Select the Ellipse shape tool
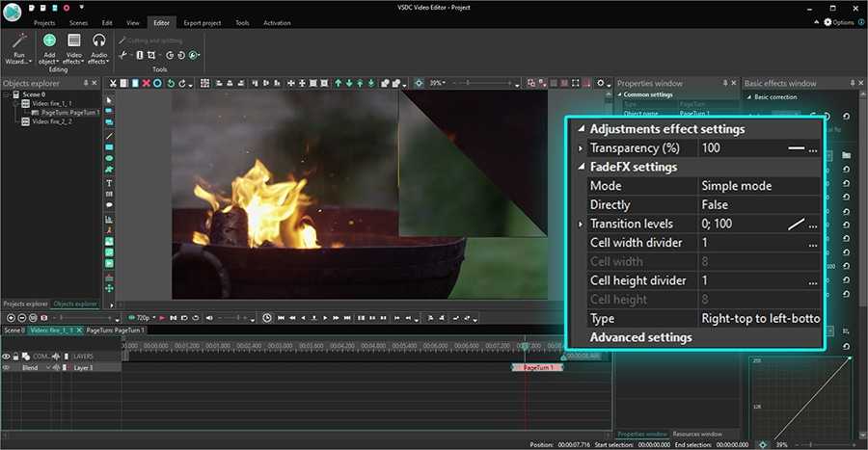Screen dimensions: 868x450 (109, 158)
